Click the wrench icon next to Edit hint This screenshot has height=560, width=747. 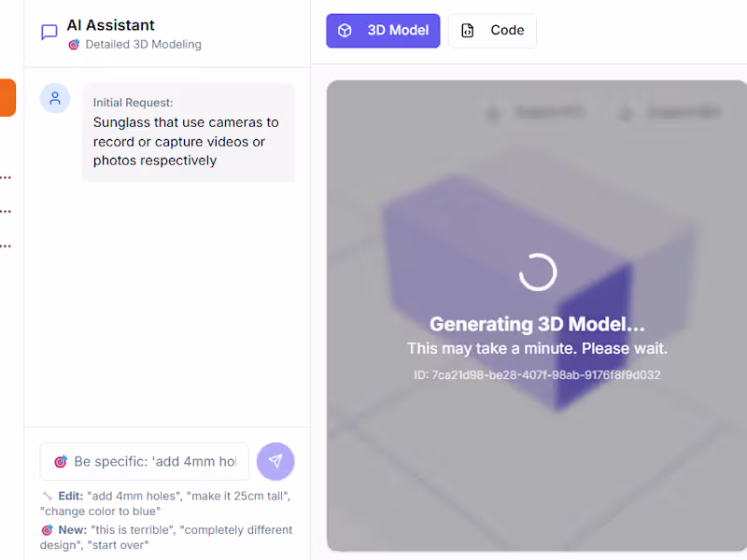click(47, 497)
